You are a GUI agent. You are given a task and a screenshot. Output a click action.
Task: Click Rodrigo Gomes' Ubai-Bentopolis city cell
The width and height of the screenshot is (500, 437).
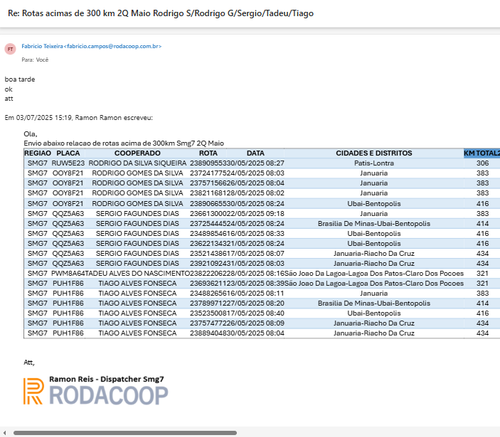(x=374, y=203)
